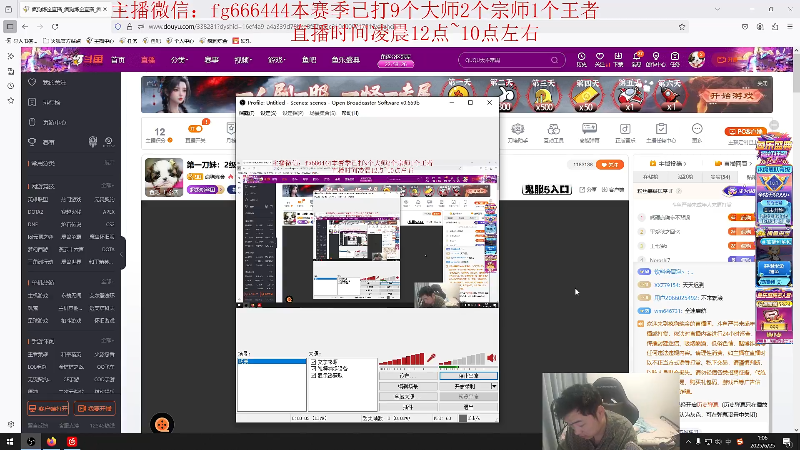Click OBS exit button at bottom right
The height and width of the screenshot is (450, 800).
coord(468,407)
